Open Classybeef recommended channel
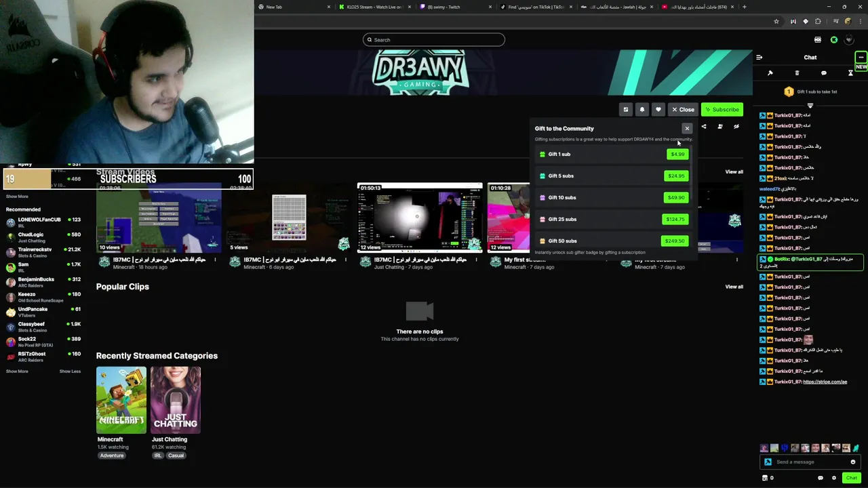Screen dimensions: 868x488 coord(43,326)
